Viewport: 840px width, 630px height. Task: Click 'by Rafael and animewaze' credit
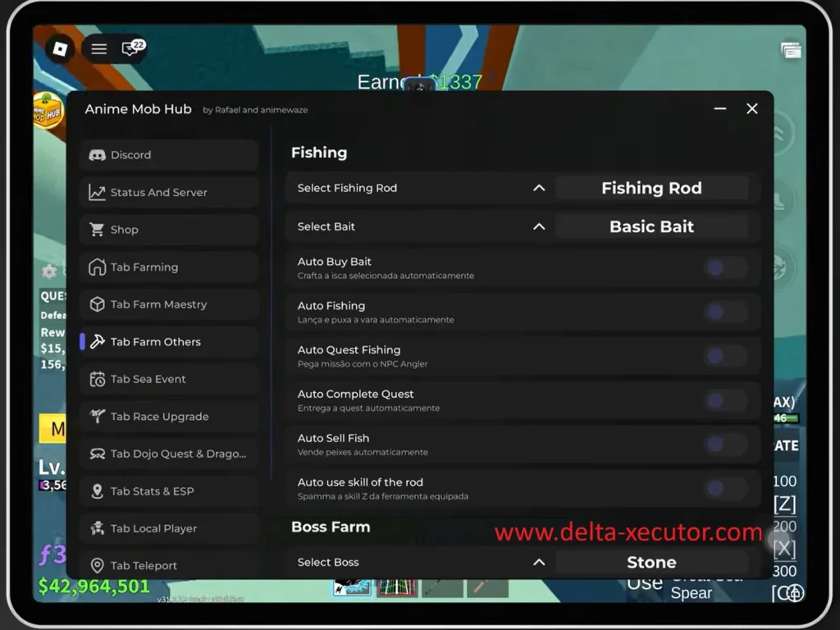pyautogui.click(x=255, y=110)
